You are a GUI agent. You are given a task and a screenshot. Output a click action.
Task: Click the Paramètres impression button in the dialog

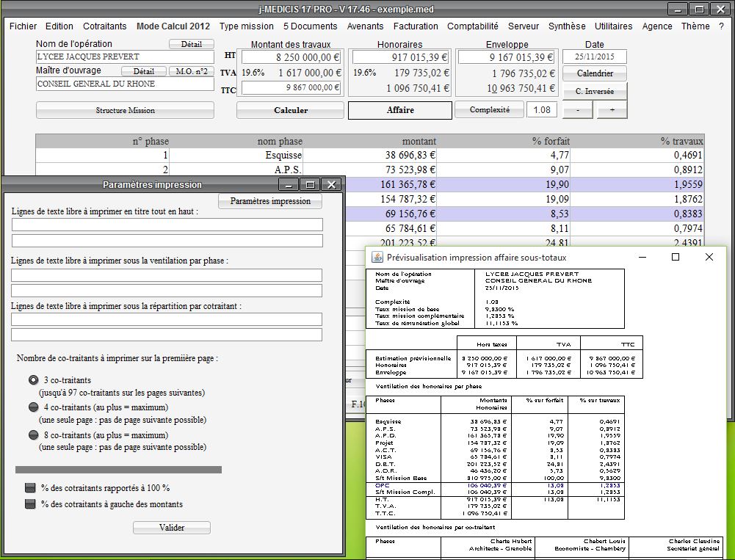(x=270, y=201)
